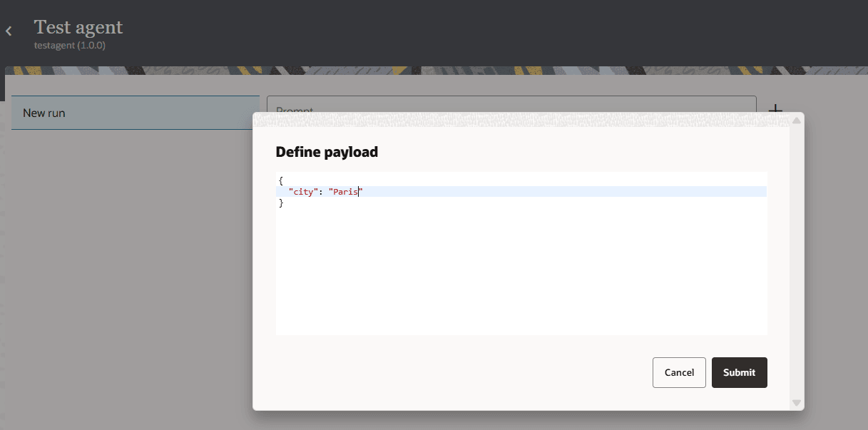868x430 pixels.
Task: Submit the JSON payload
Action: (739, 372)
